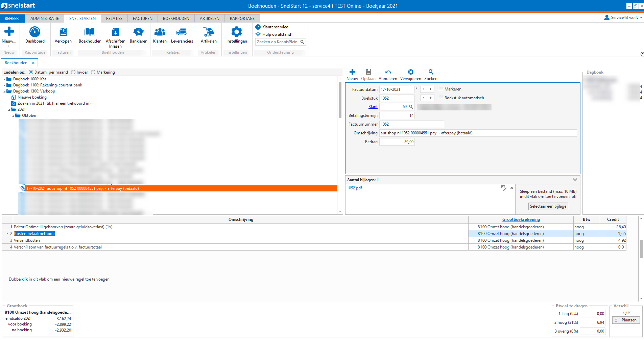Collapse the Oktober folder
644x340 pixels.
(14, 116)
